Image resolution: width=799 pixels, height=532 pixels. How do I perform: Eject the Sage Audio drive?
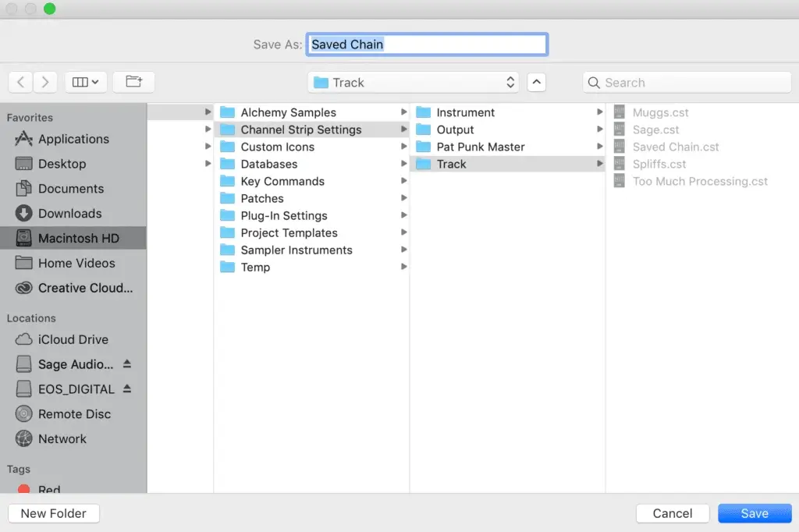[x=127, y=364]
